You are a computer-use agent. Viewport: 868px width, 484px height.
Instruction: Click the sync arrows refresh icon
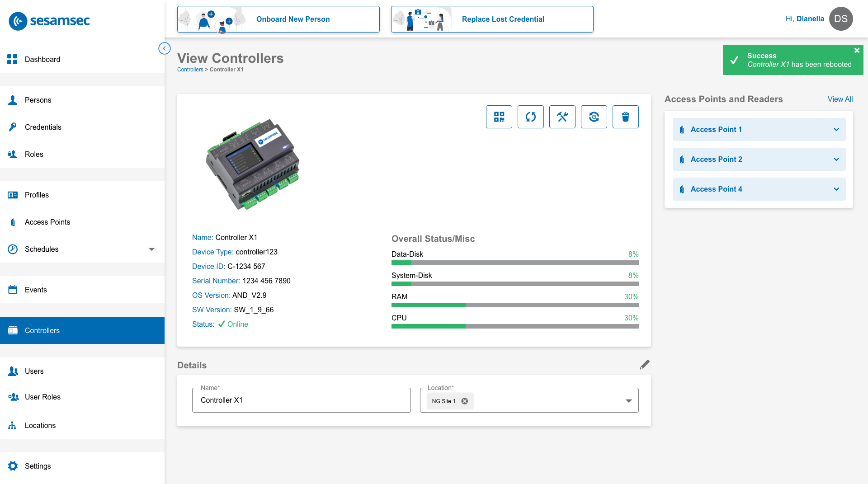tap(531, 117)
